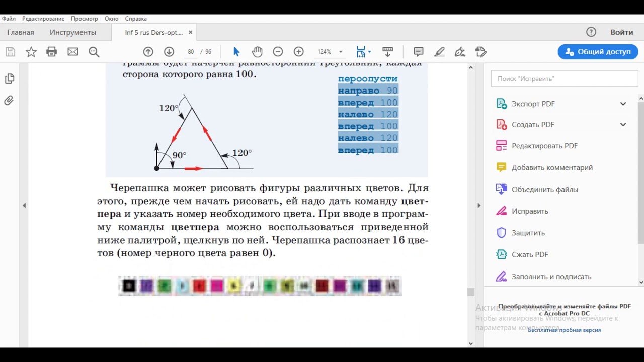
Task: Send file by email envelope icon
Action: (73, 52)
